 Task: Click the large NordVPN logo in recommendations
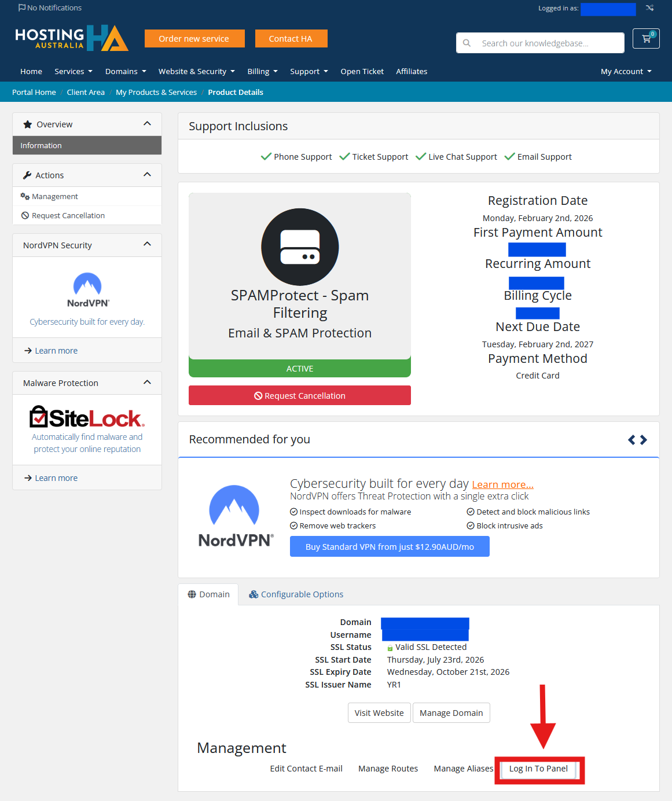pos(235,516)
